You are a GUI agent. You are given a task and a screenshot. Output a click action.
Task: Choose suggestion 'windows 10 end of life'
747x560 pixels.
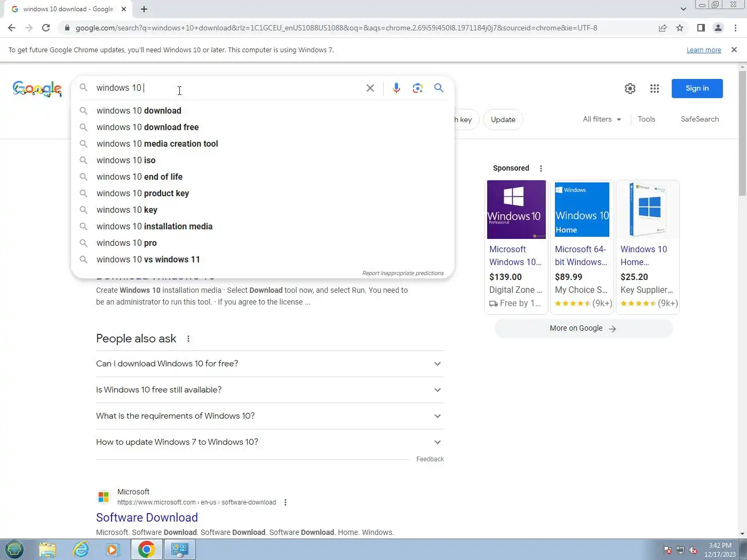point(263,177)
